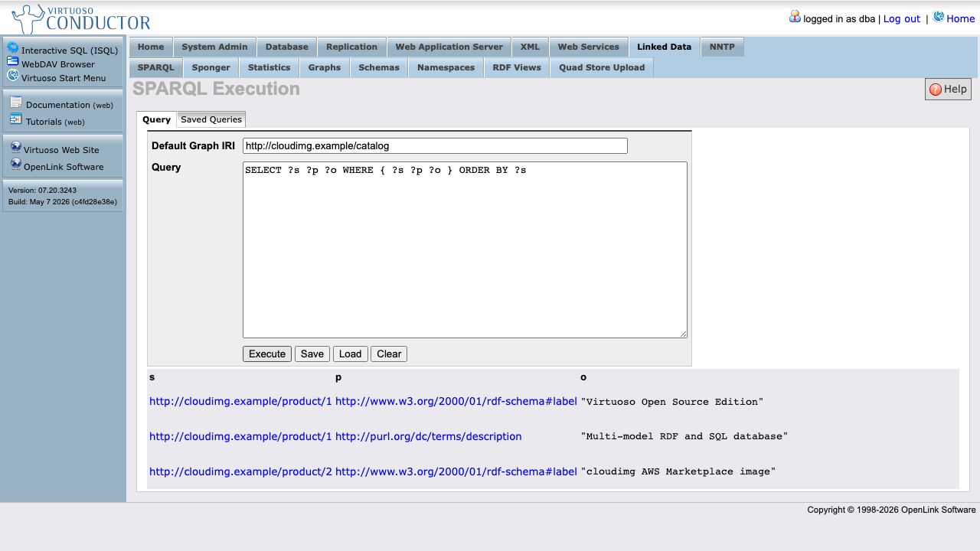Click the WebDAV Browser folder icon
Screen dimensions: 980x551
(13, 61)
